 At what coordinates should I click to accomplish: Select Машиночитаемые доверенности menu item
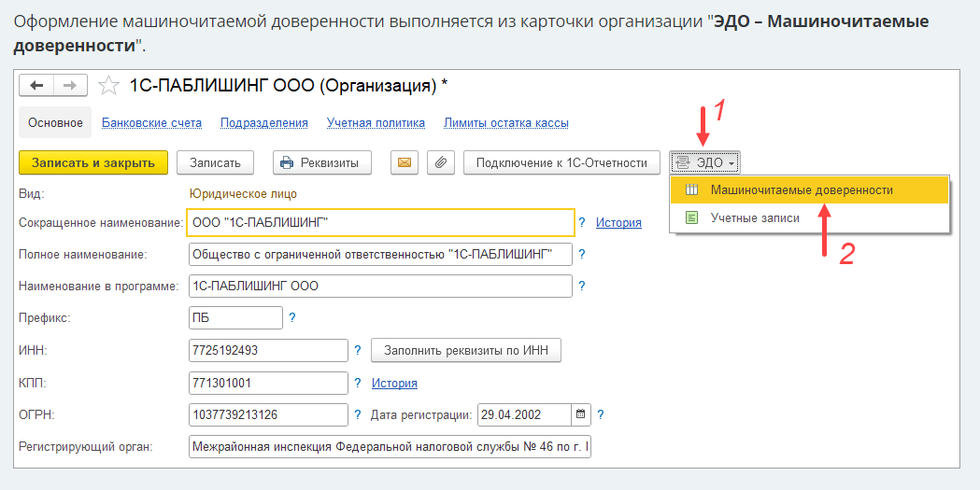click(809, 190)
